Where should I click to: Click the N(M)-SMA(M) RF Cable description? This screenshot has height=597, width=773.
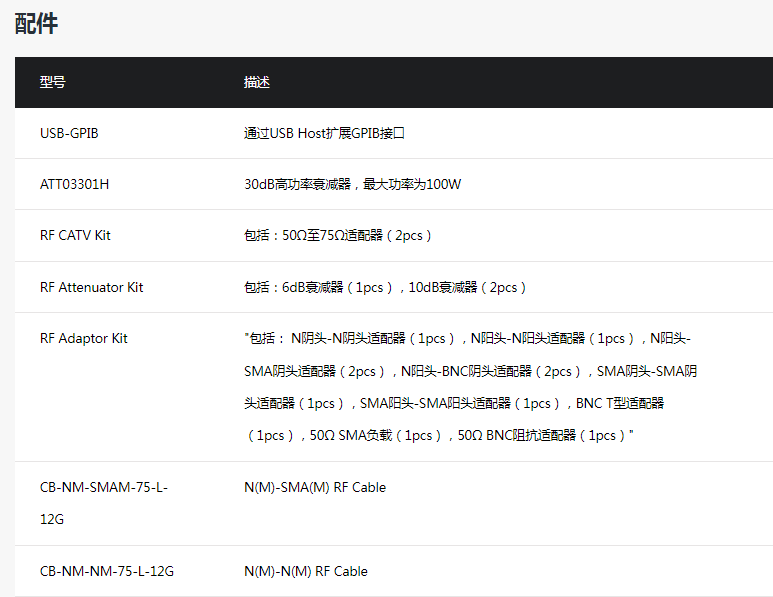(x=314, y=487)
